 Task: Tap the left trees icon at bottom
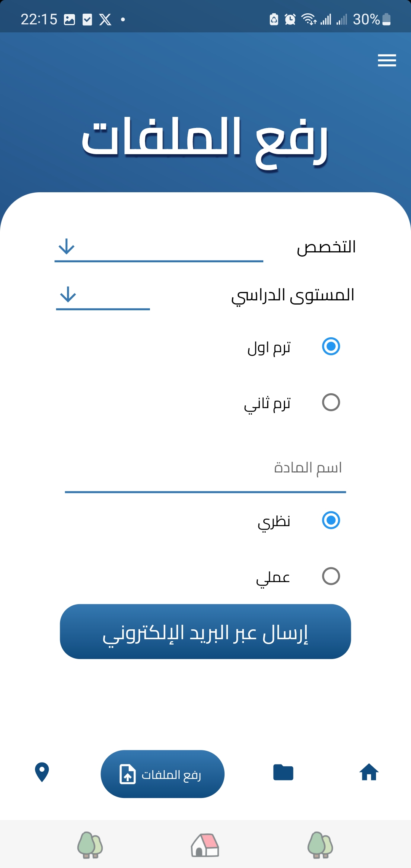tap(90, 845)
